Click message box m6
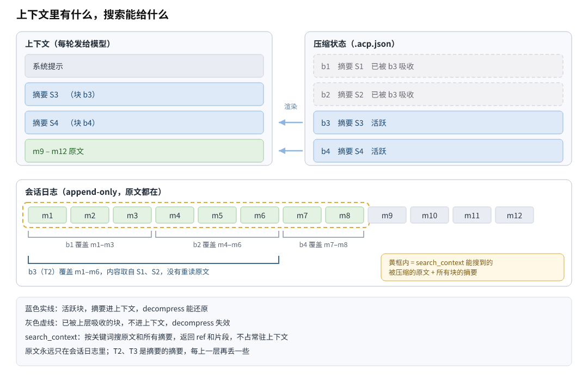 pyautogui.click(x=260, y=215)
